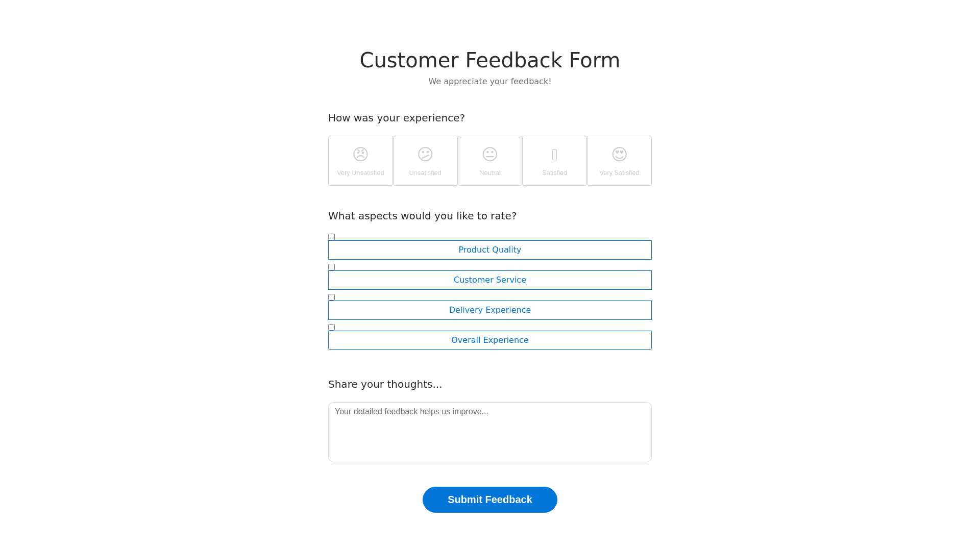Check the small checkbox above Delivery Experience
980x551 pixels.
tap(332, 297)
